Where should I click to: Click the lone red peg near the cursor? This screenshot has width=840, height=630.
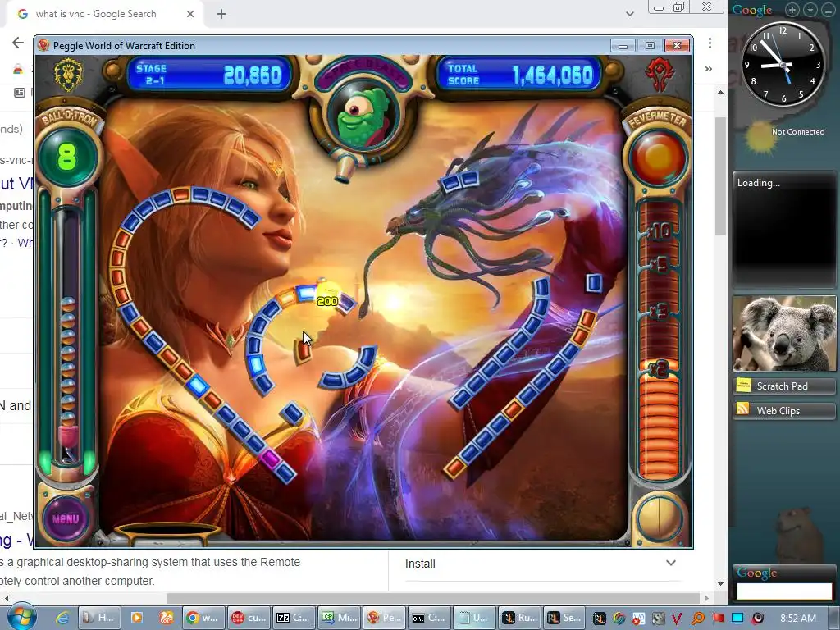[x=304, y=349]
